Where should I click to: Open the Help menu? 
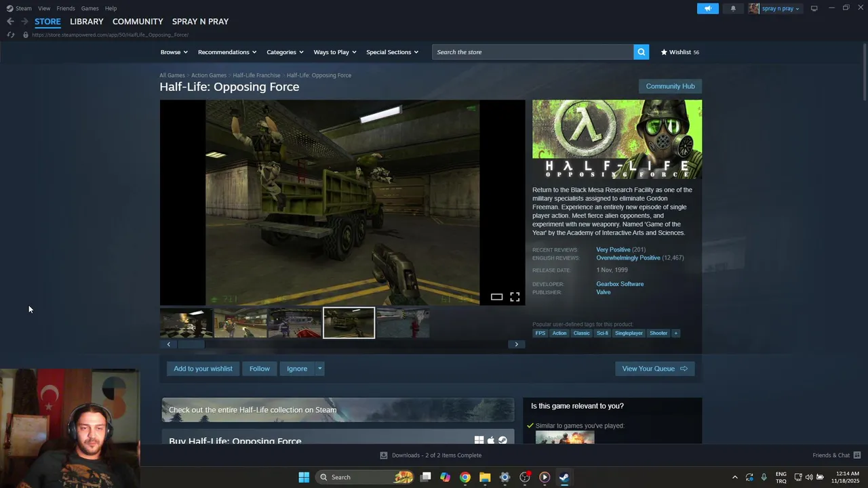pyautogui.click(x=111, y=8)
